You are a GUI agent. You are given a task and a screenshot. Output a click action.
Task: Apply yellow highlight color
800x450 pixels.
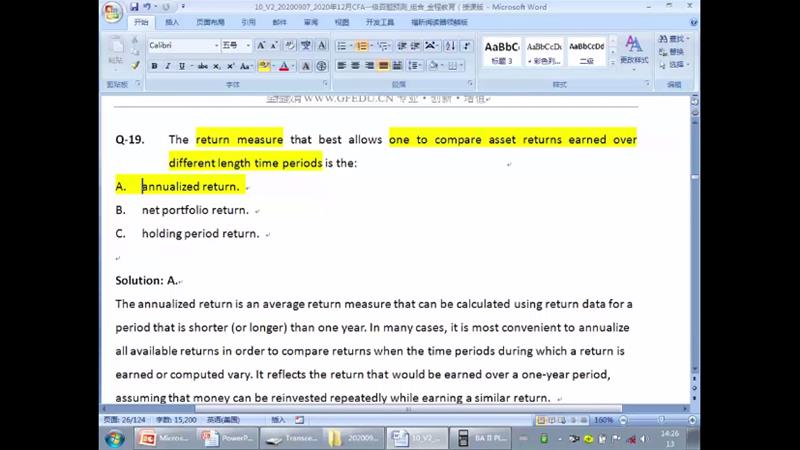tap(264, 66)
